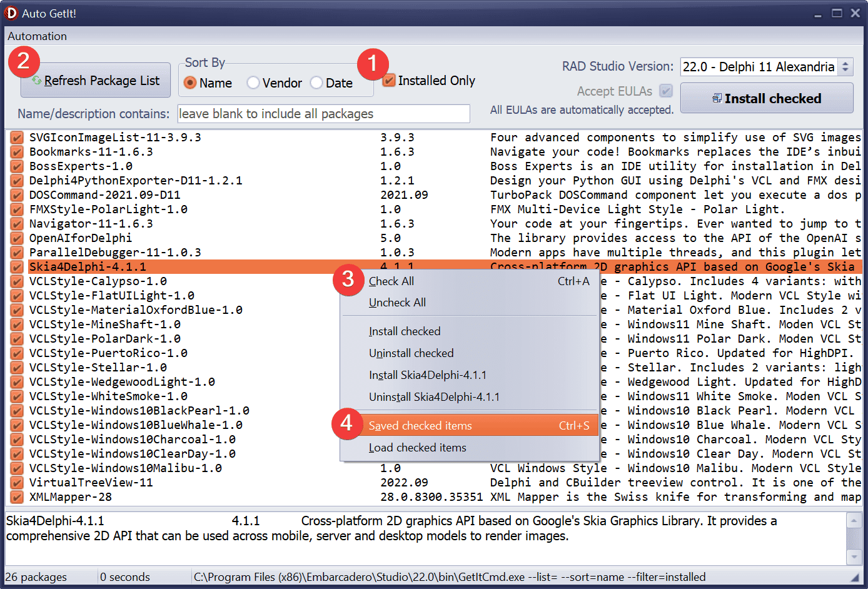Uncheck the VCLStyle-PuertoRico-1.0 checkbox
Image resolution: width=868 pixels, height=589 pixels.
pos(17,353)
